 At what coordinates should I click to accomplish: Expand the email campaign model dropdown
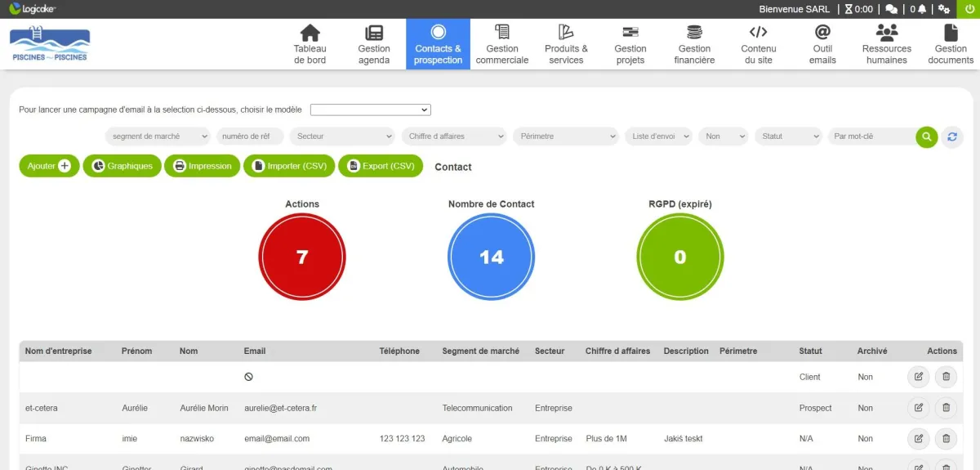(x=370, y=110)
